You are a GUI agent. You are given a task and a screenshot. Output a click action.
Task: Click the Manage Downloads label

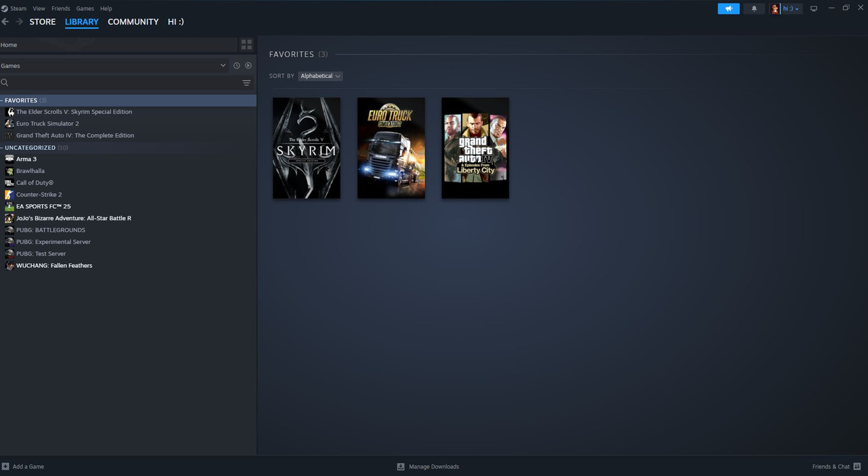434,467
